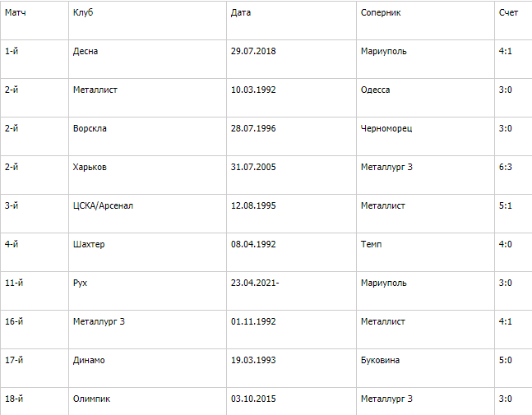The image size is (532, 415).
Task: Select the Черноморец opponent cell
Action: point(386,128)
